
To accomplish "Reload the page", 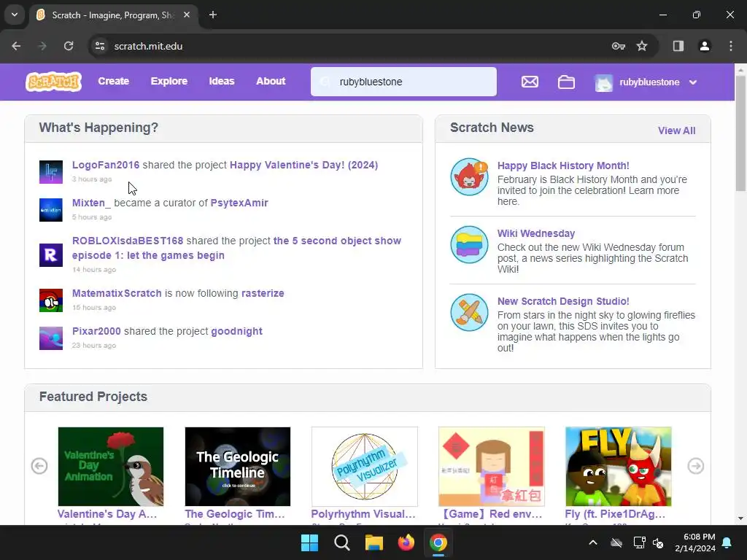I will pos(69,46).
